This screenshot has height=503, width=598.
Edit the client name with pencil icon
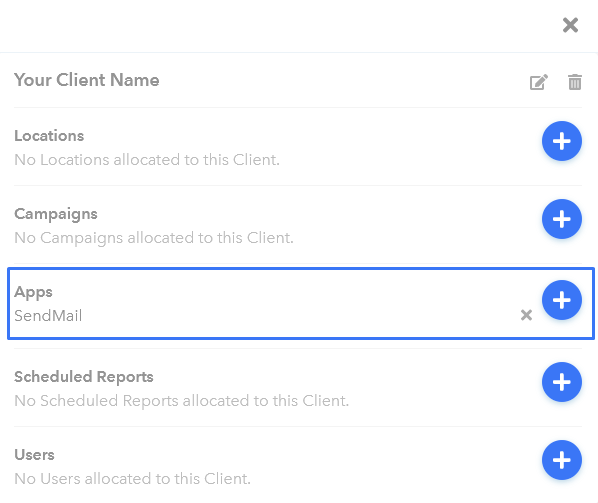click(x=539, y=82)
